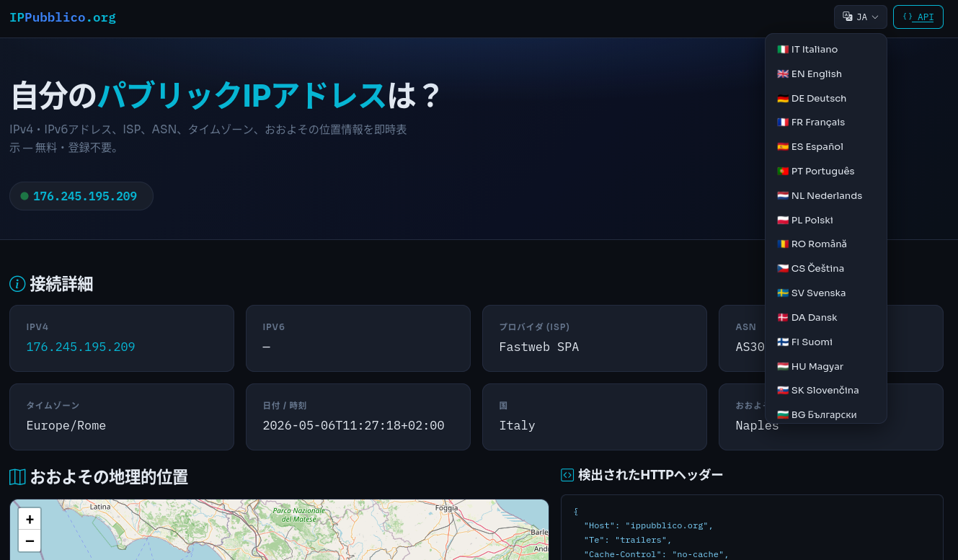Click the Fastweb SPA provider value
Image resolution: width=958 pixels, height=560 pixels.
pyautogui.click(x=539, y=347)
